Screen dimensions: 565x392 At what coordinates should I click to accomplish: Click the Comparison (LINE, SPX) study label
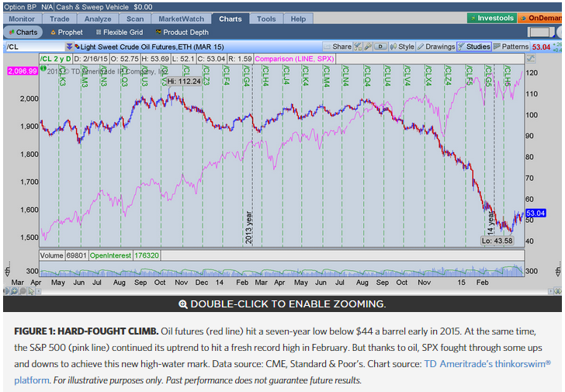pos(294,59)
